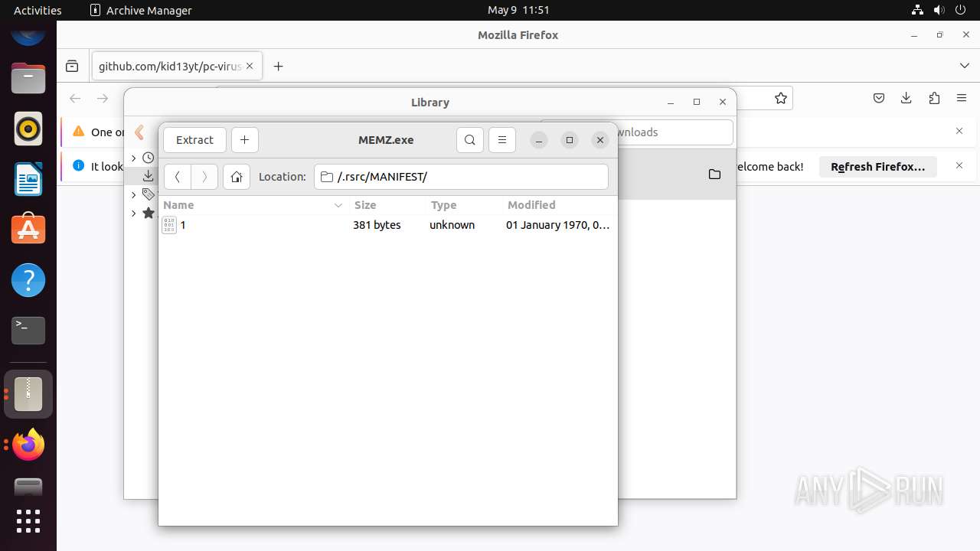The image size is (980, 551).
Task: Close the github.com tab
Action: [x=250, y=67]
